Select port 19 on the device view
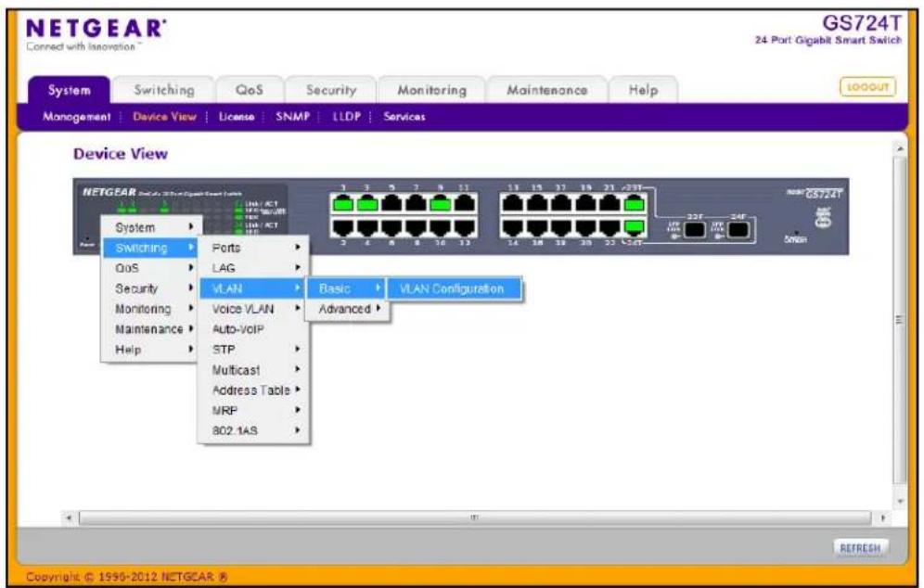 tap(585, 204)
